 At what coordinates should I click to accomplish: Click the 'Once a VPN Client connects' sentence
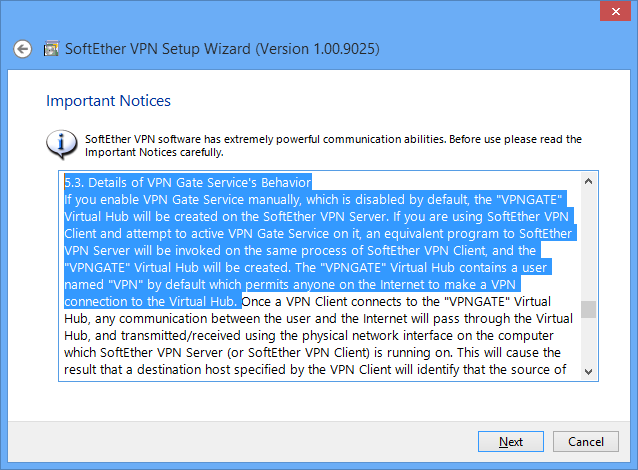400,302
